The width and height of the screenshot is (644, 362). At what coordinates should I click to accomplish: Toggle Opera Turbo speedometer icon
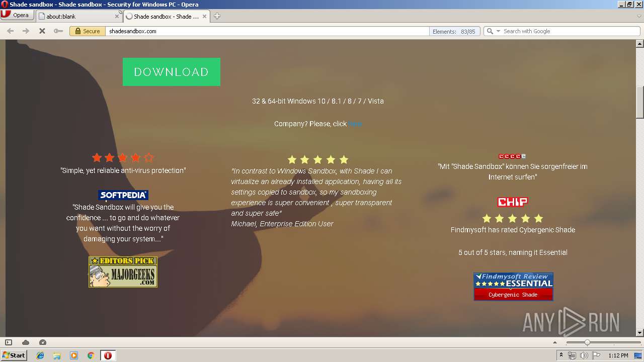tap(43, 342)
